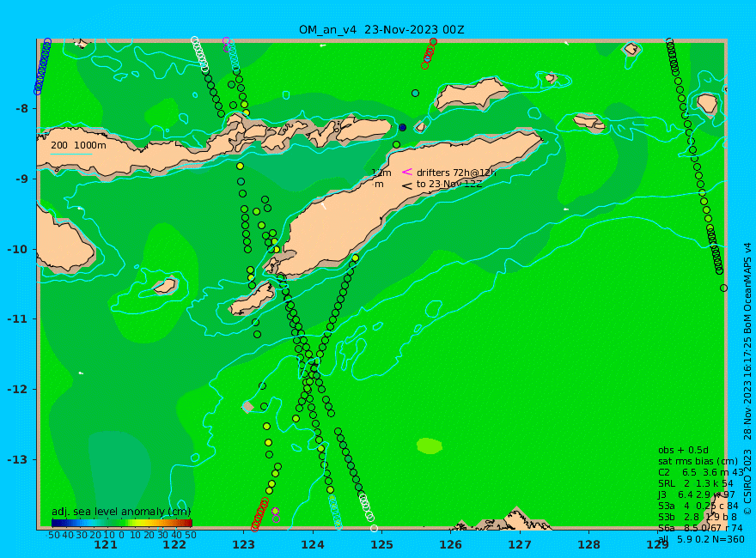Pick the dark blue end of the colorbar
The image size is (756, 558).
pos(55,523)
